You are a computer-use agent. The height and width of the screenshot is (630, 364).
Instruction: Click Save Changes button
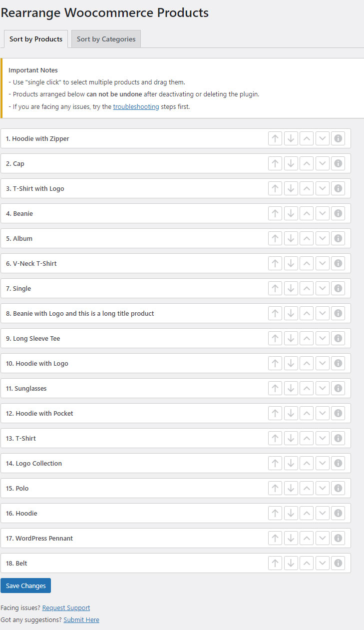[25, 586]
